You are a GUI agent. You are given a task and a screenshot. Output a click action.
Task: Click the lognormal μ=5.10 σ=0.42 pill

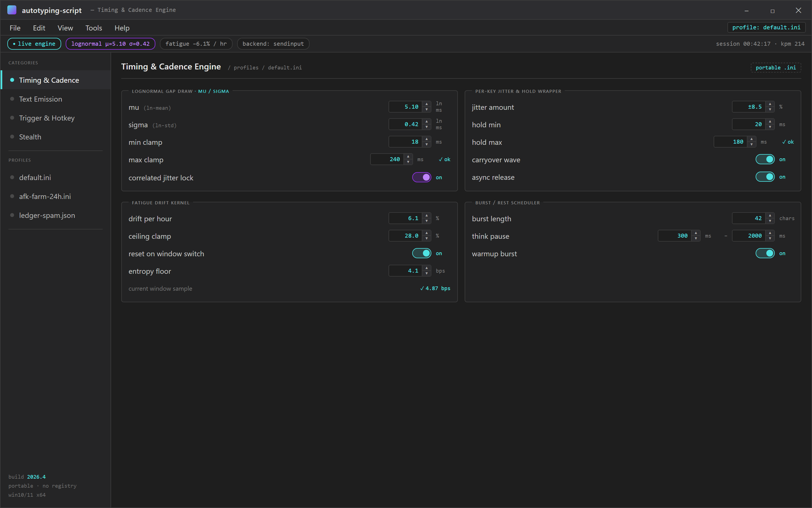pyautogui.click(x=111, y=44)
